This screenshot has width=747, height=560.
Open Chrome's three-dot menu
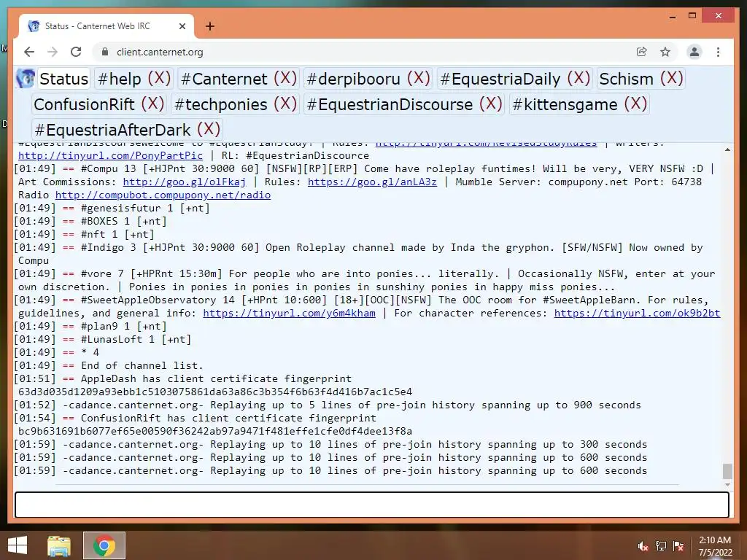718,52
